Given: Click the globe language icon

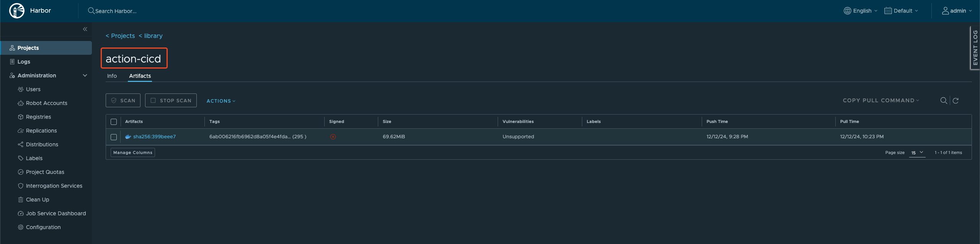Looking at the screenshot, I should [848, 11].
